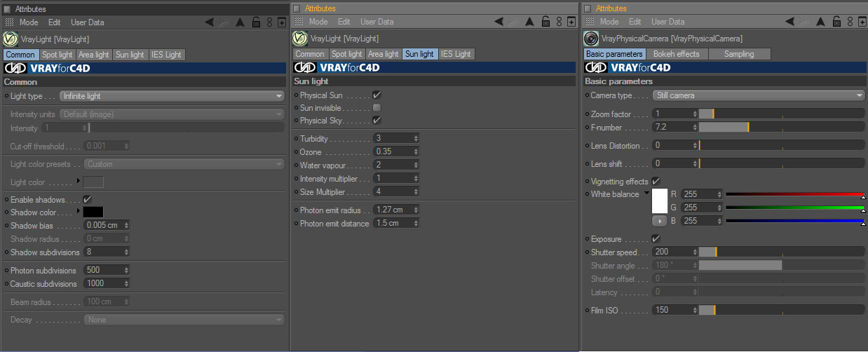
Task: Open Camera type dropdown
Action: point(759,95)
